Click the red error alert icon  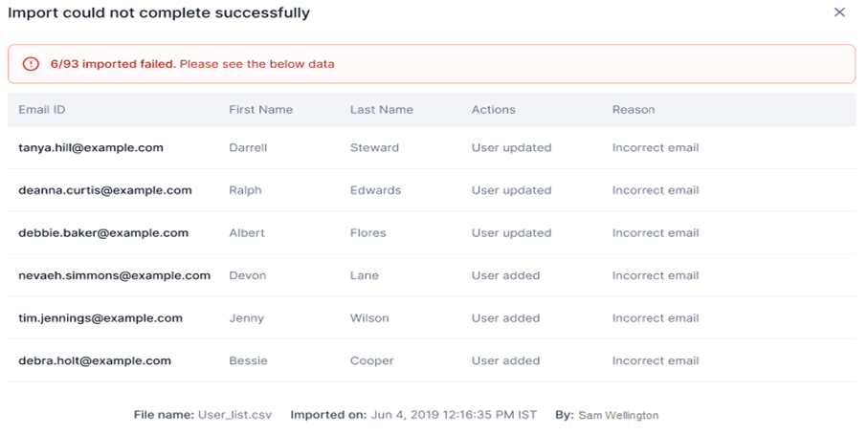(x=31, y=64)
